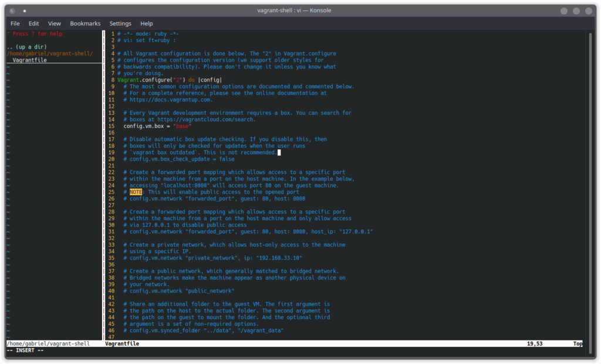Collapse the /home/gabriel/vagrant-shell/ directory node

click(49, 53)
